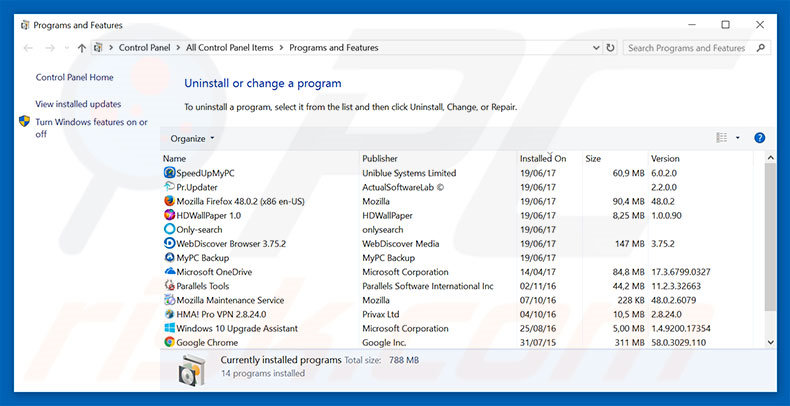Expand the chevron after Control Panel breadcrumb
This screenshot has width=790, height=406.
point(177,48)
